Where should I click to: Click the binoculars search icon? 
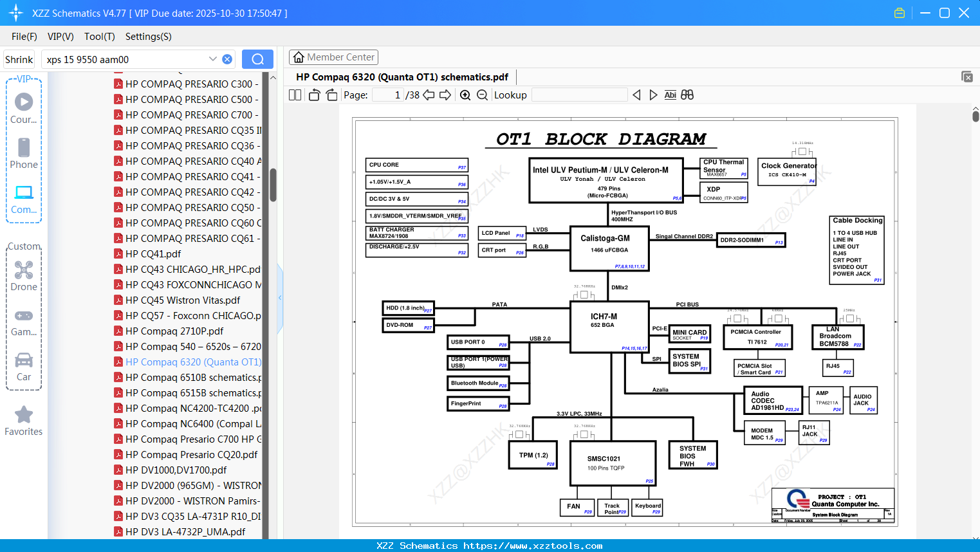(687, 95)
